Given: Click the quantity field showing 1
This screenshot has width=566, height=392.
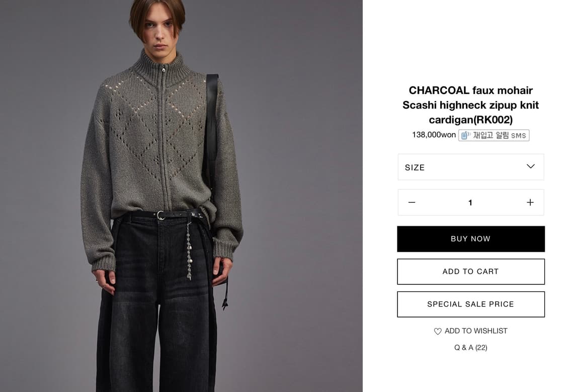Looking at the screenshot, I should (470, 203).
